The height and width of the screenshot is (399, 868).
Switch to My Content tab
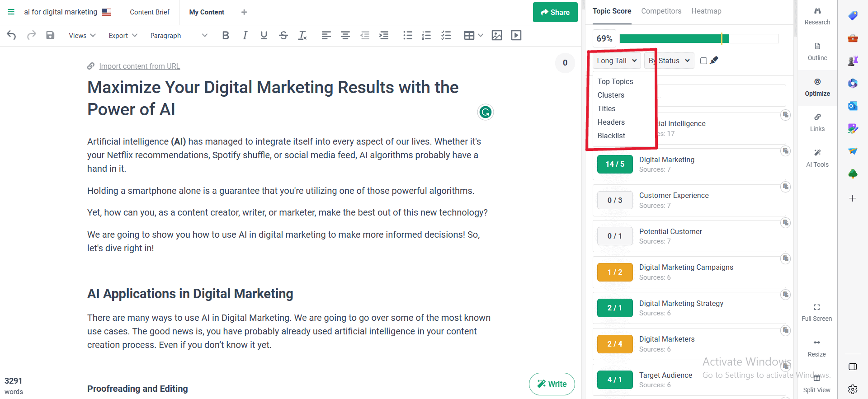(x=207, y=12)
